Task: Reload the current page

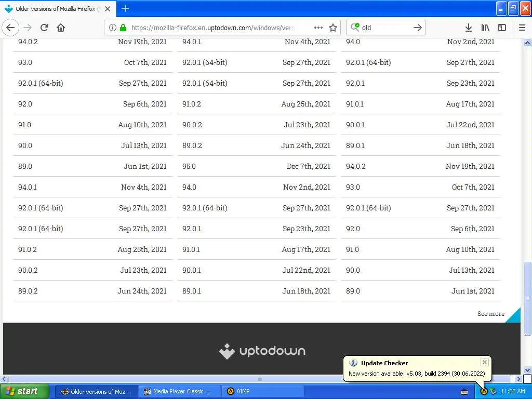Action: (44, 28)
